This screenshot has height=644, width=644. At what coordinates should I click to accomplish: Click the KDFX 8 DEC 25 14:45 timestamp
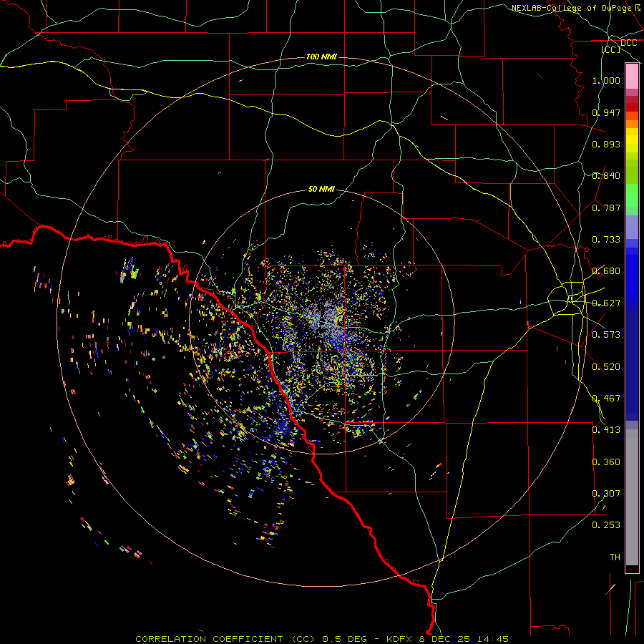click(447, 639)
